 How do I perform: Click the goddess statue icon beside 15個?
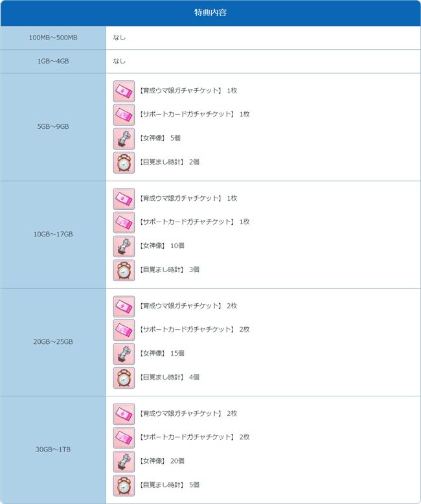point(124,354)
